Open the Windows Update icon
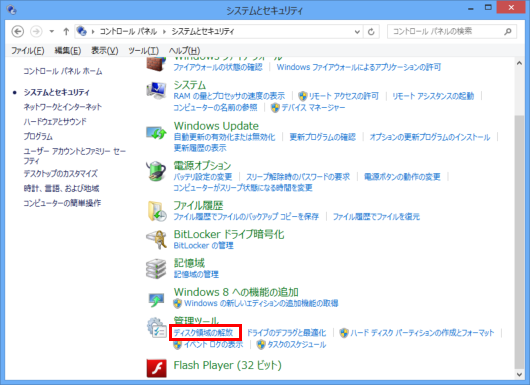Screen dimensions: 530x385 click(156, 133)
